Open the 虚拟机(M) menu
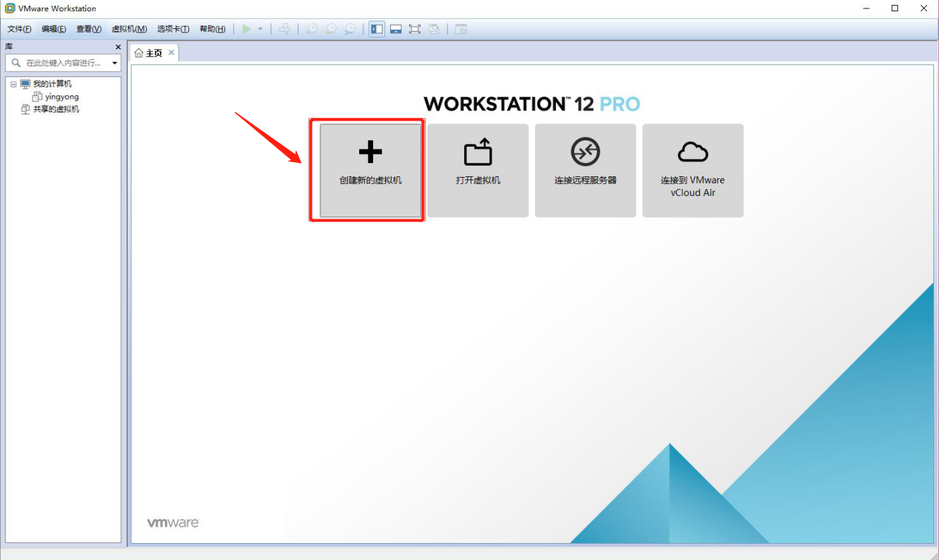The height and width of the screenshot is (560, 939). pos(129,29)
